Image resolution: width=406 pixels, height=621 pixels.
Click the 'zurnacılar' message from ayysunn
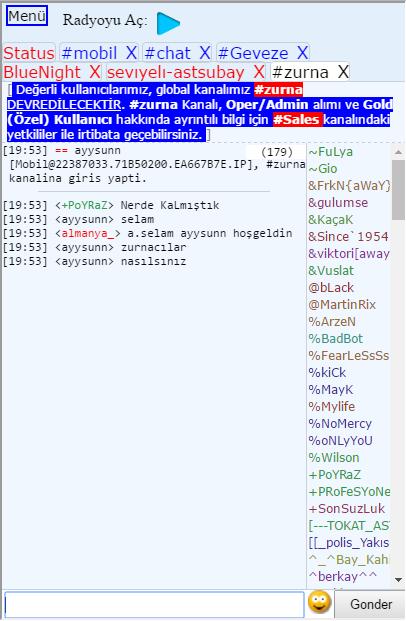point(153,248)
